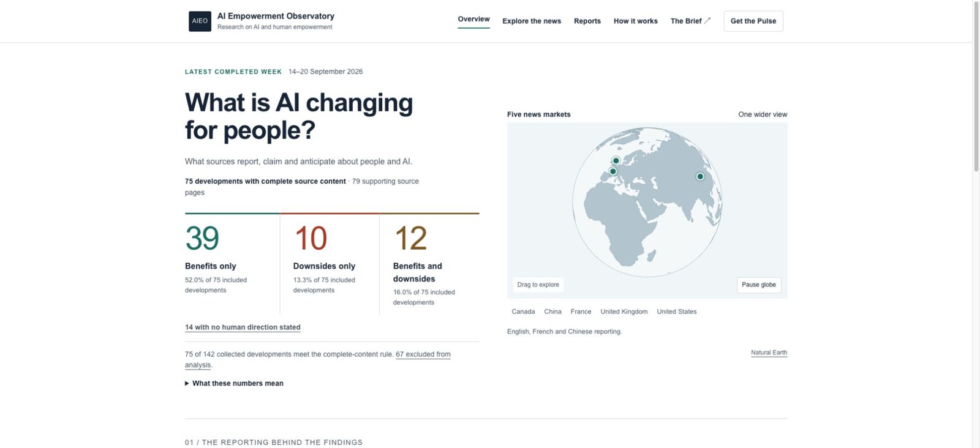Select the China market label
This screenshot has width=980, height=448.
pos(552,312)
